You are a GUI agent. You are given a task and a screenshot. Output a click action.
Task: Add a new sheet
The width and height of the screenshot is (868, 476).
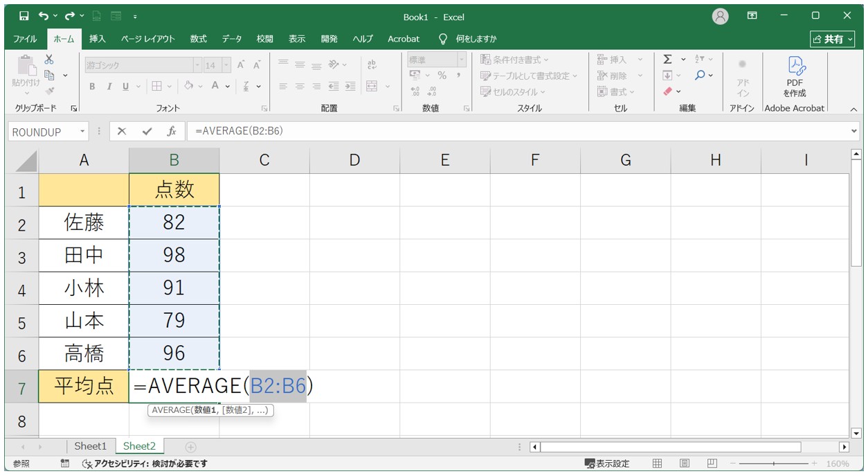[x=191, y=447]
